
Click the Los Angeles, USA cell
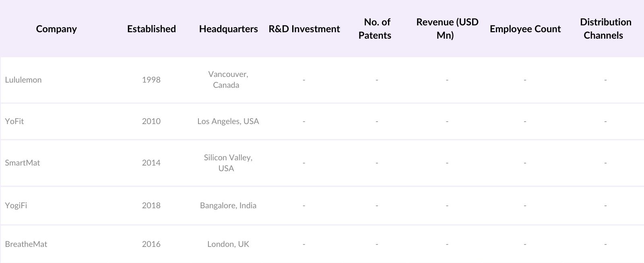[x=228, y=121]
